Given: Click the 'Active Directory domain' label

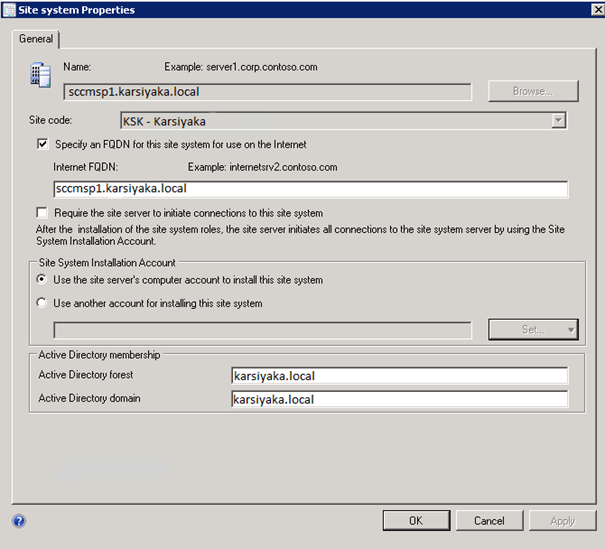Looking at the screenshot, I should [89, 398].
